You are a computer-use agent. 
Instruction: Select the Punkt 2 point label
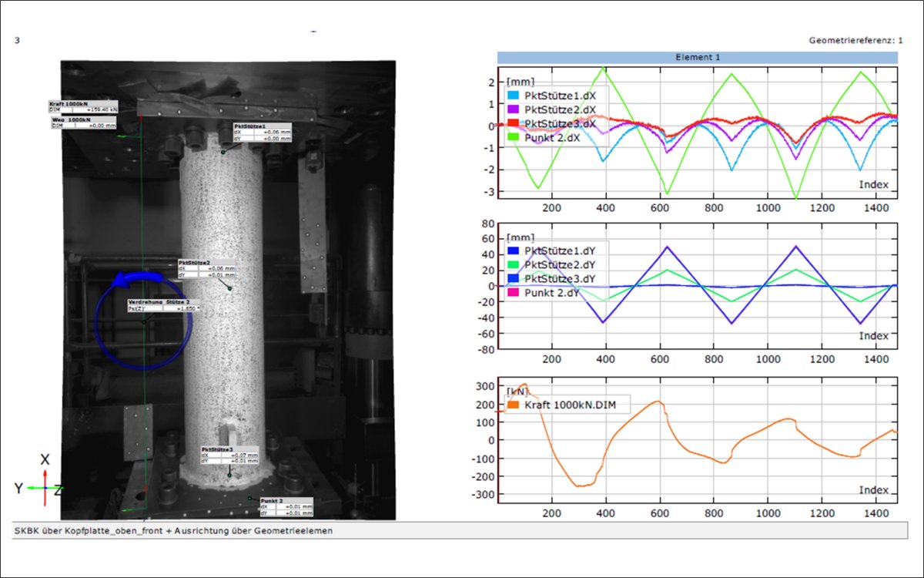(x=286, y=506)
